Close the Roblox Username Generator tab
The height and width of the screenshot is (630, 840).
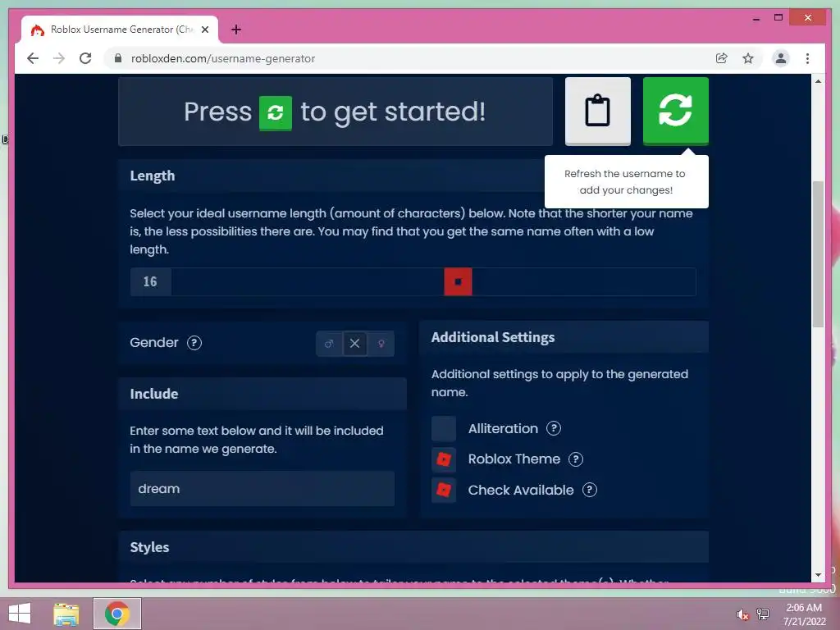pos(204,30)
